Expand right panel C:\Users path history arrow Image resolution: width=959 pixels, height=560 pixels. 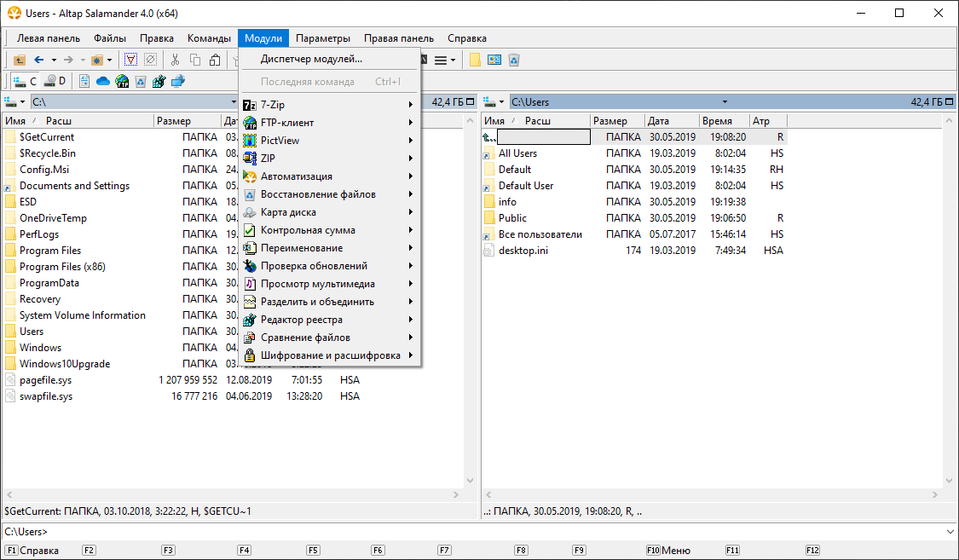tap(725, 102)
